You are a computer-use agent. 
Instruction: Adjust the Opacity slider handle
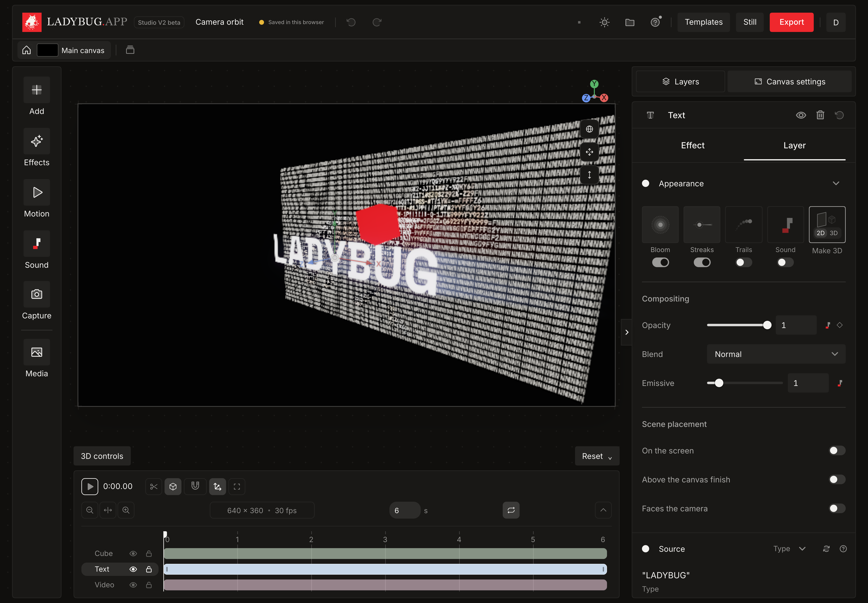pos(767,325)
